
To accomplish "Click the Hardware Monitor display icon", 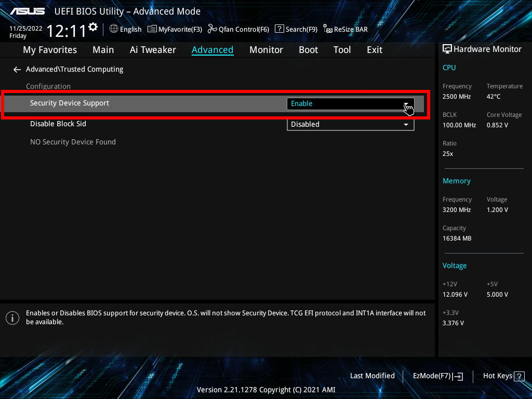I will (447, 49).
